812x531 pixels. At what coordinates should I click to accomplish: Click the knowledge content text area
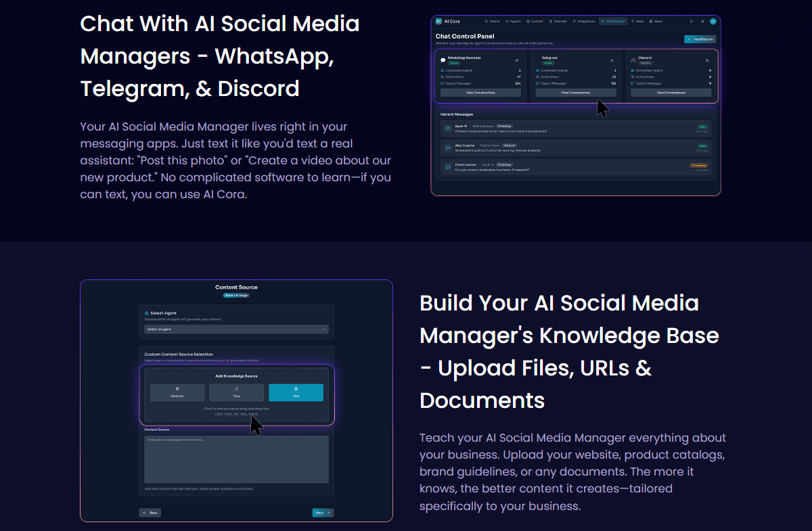tap(236, 459)
